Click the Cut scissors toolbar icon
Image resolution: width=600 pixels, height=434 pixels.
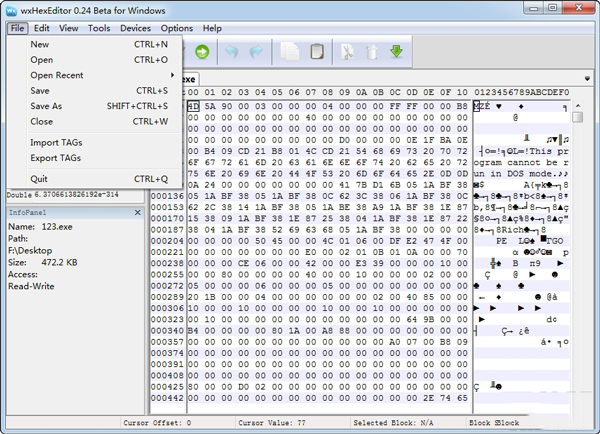tap(347, 52)
